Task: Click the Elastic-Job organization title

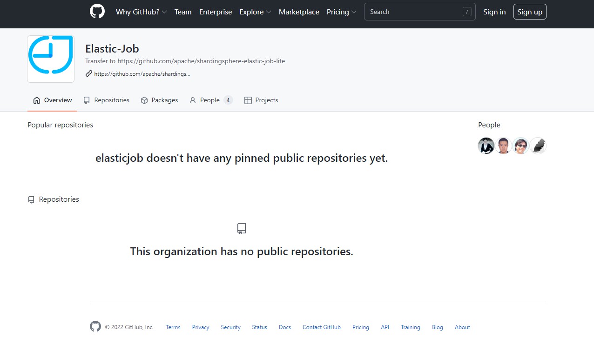Action: 112,49
